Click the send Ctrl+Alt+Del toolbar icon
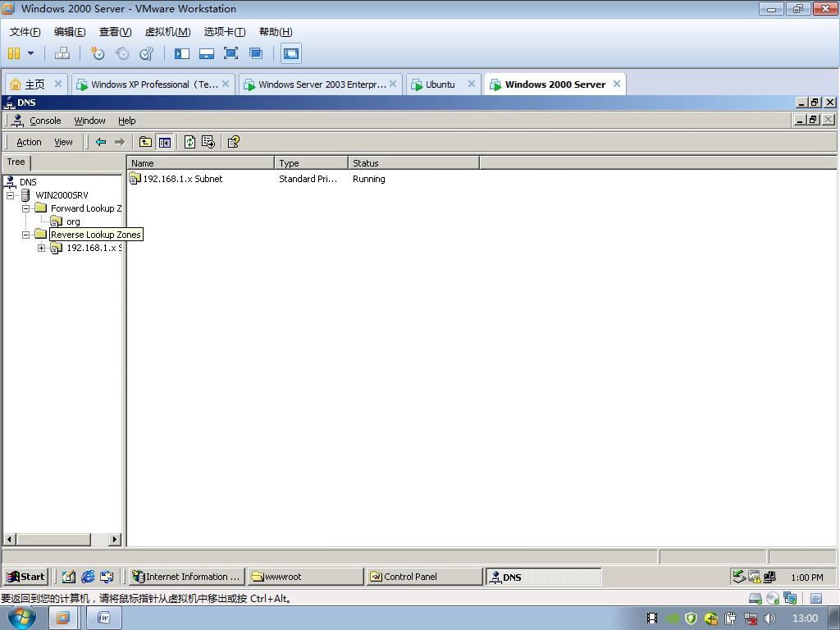840x630 pixels. (62, 53)
